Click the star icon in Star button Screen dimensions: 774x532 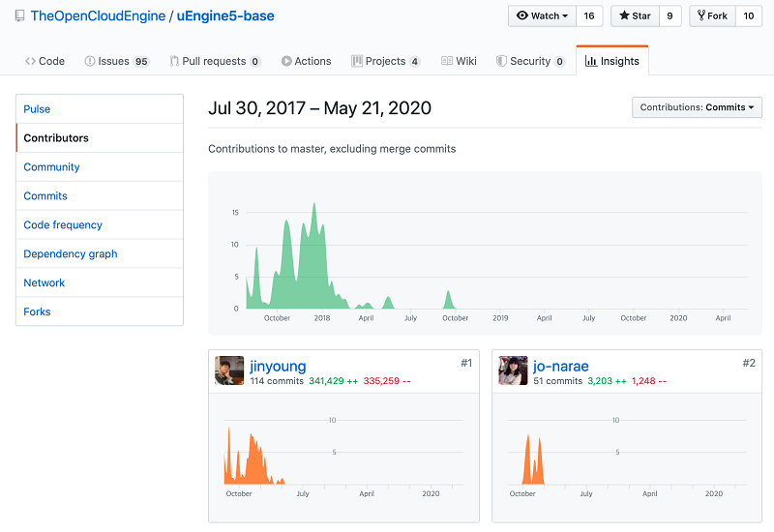tap(624, 15)
